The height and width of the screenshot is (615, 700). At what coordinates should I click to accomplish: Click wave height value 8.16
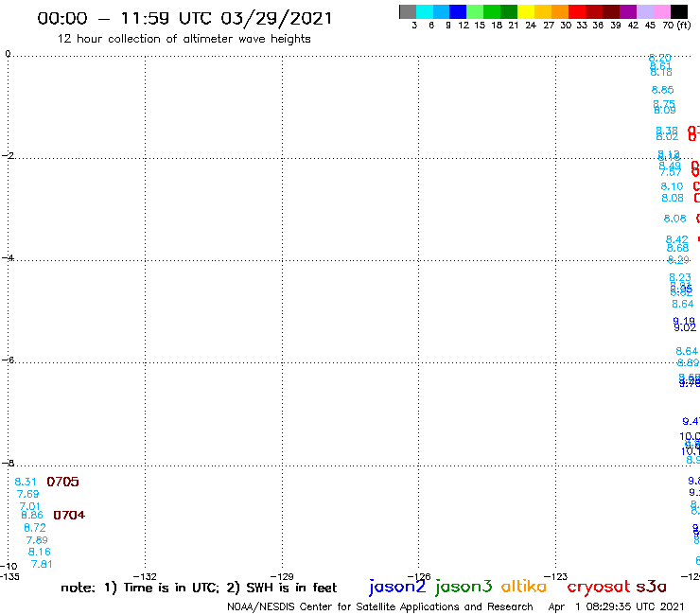tap(40, 552)
